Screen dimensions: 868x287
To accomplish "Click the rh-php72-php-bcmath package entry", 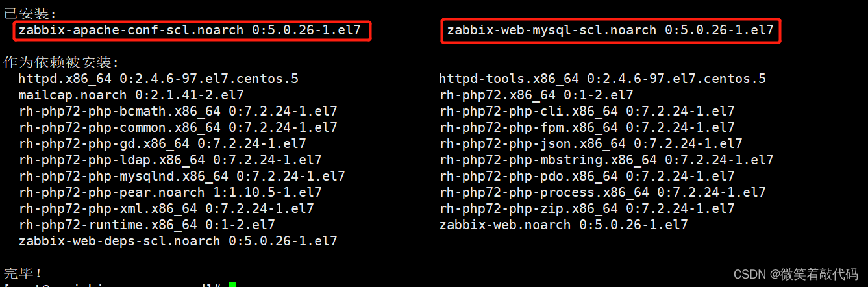I will [178, 112].
